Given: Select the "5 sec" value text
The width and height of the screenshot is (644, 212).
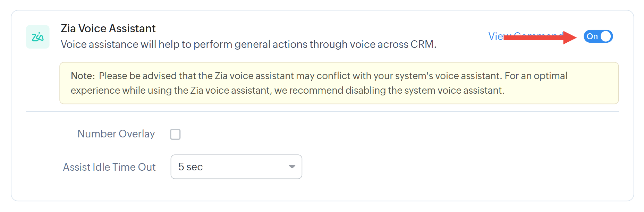Looking at the screenshot, I should (190, 167).
